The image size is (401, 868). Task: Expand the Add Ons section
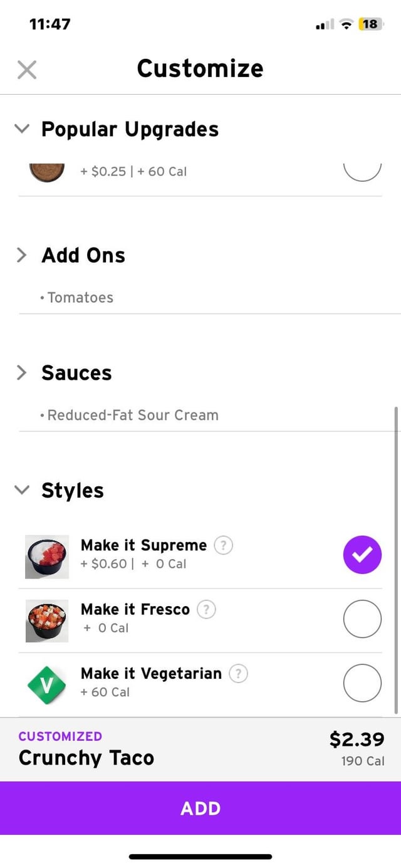click(x=22, y=255)
